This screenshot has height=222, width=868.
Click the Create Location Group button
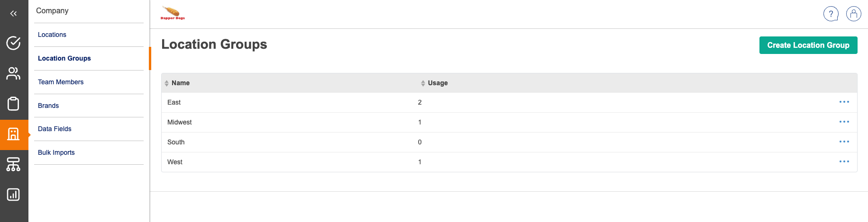pyautogui.click(x=808, y=45)
